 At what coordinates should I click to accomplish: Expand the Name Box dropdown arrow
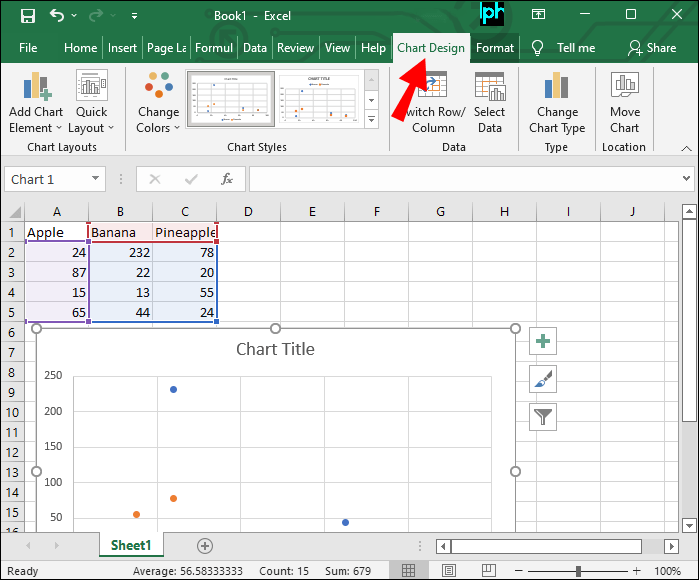tap(96, 179)
